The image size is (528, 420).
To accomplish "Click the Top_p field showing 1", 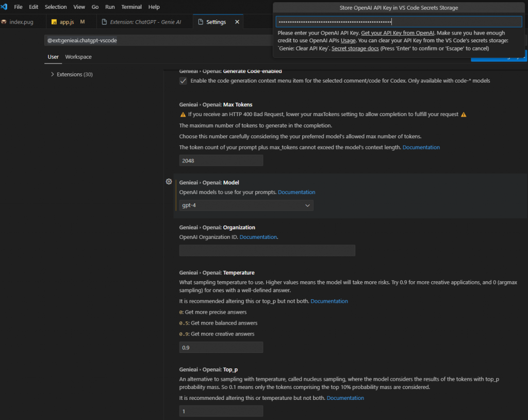I will pyautogui.click(x=221, y=411).
